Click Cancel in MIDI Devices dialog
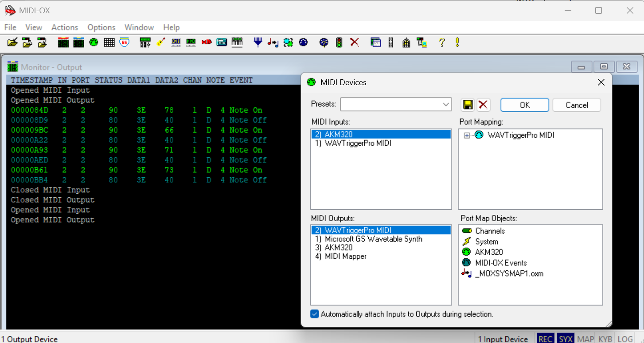The height and width of the screenshot is (343, 644). point(577,105)
